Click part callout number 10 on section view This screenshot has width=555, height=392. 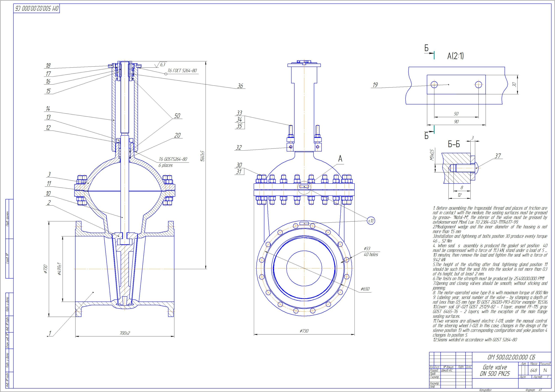pyautogui.click(x=48, y=193)
